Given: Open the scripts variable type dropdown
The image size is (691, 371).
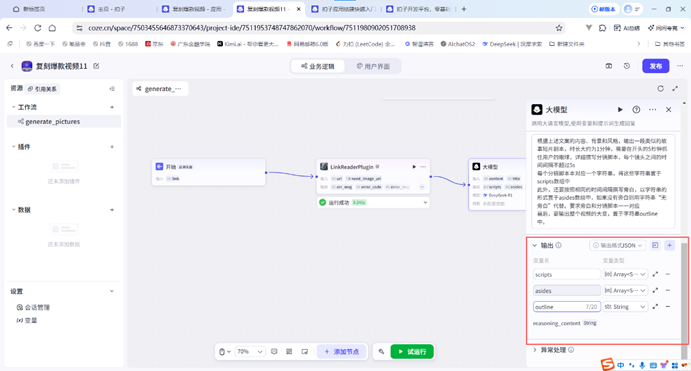Looking at the screenshot, I should [x=625, y=274].
